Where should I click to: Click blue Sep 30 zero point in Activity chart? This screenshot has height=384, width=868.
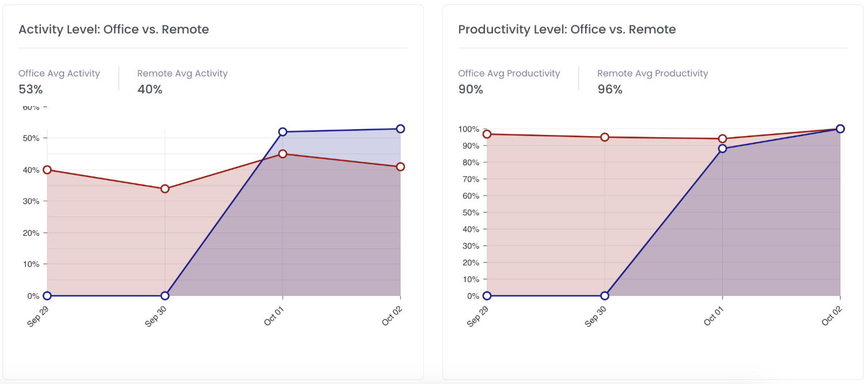pyautogui.click(x=165, y=296)
